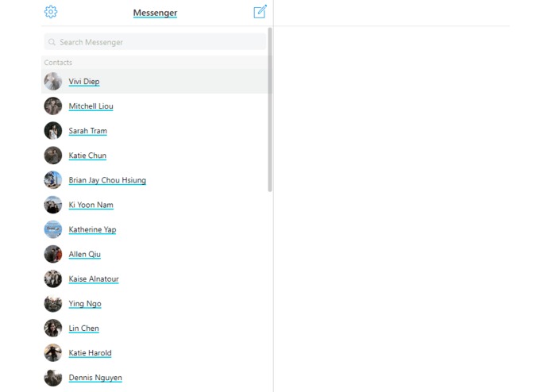This screenshot has width=552, height=392.
Task: Open Lin Chen's avatar
Action: coord(52,328)
